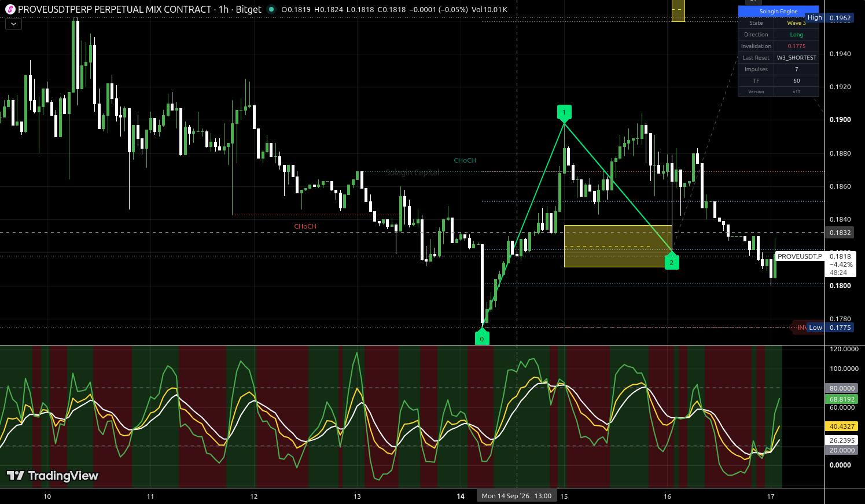Click the Impulses row label

[x=756, y=69]
